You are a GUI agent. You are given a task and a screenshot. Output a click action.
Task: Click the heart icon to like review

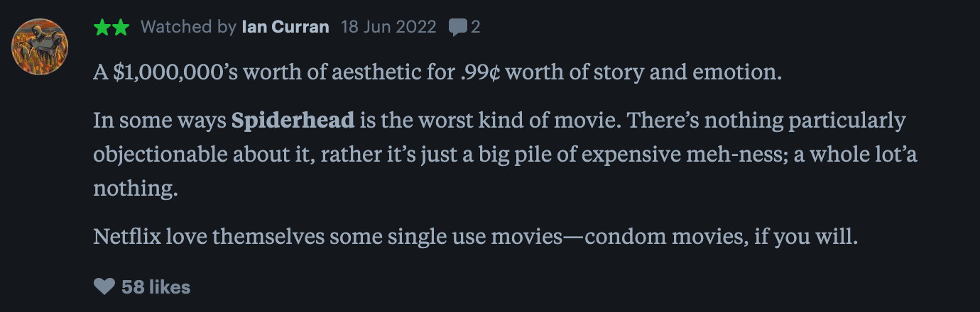104,286
